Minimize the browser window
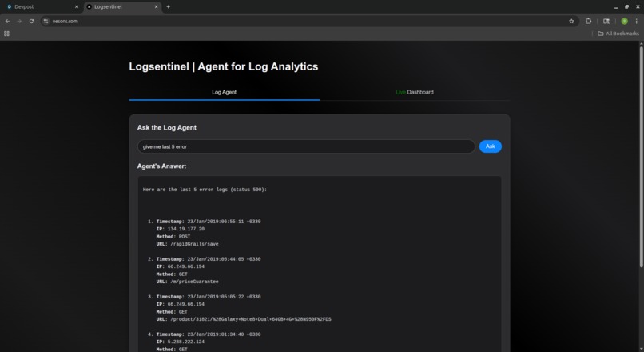The height and width of the screenshot is (352, 644). point(616,7)
